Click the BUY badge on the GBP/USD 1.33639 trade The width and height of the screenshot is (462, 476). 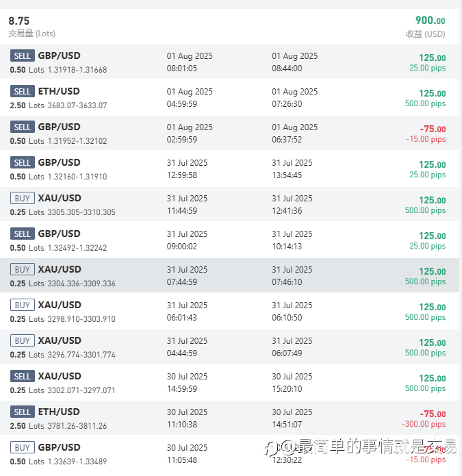pyautogui.click(x=23, y=448)
